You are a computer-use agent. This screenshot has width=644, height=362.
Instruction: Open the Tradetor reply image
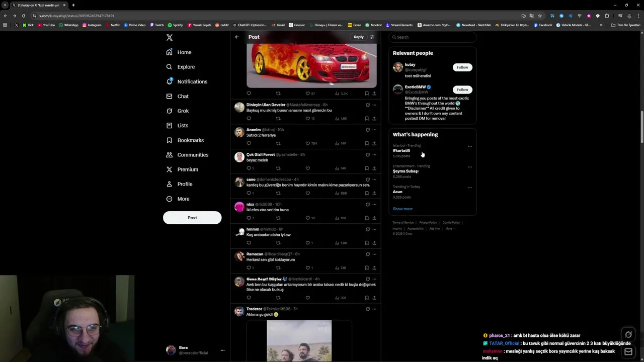299,341
